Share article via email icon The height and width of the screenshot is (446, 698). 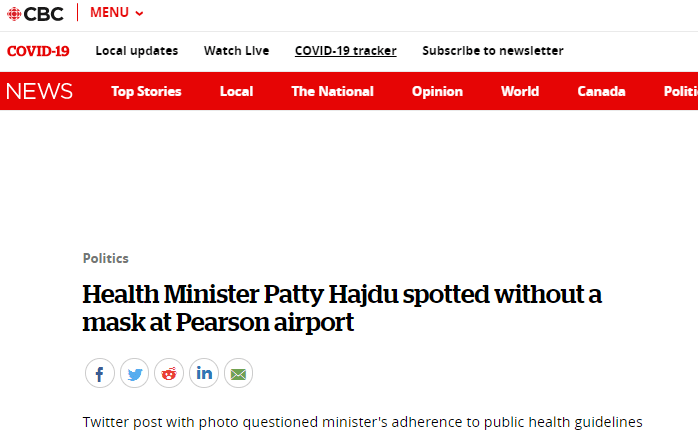pyautogui.click(x=238, y=374)
